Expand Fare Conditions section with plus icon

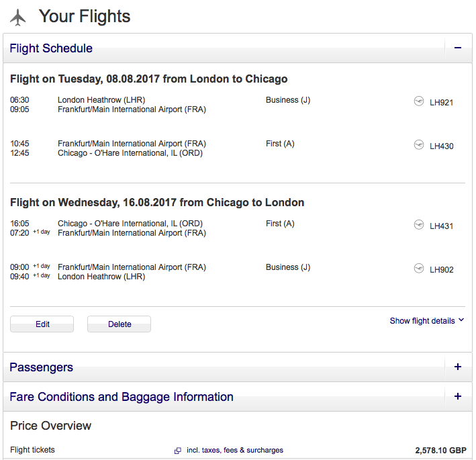(x=458, y=397)
